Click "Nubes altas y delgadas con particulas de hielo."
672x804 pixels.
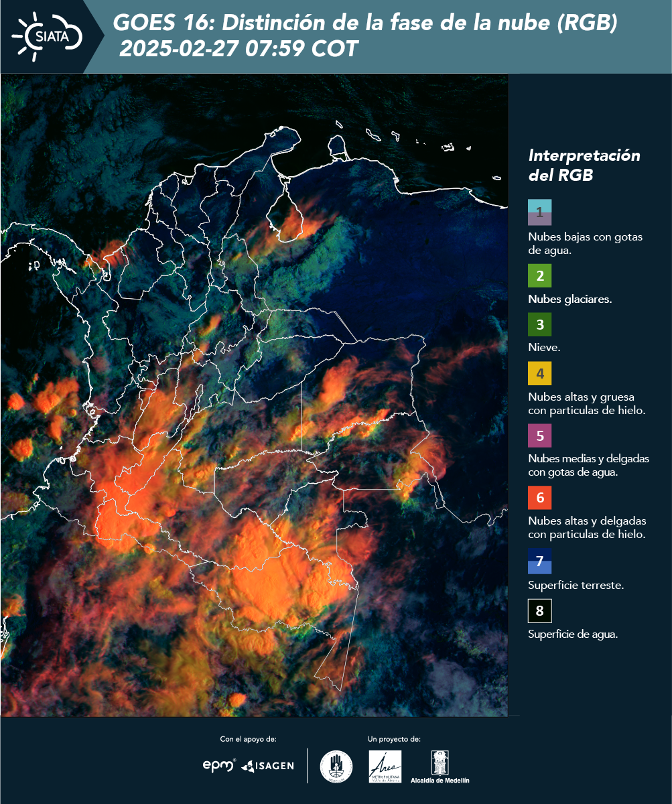[x=587, y=528]
